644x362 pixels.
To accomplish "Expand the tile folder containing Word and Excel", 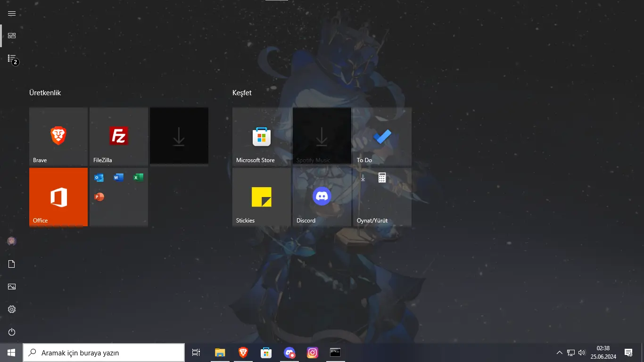I will [x=119, y=197].
